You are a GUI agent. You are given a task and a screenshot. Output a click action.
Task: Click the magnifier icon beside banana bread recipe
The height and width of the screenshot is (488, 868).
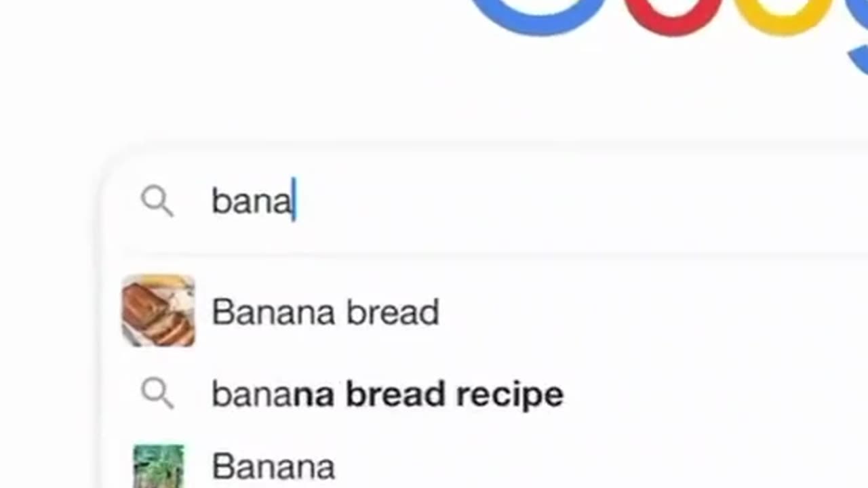(157, 394)
